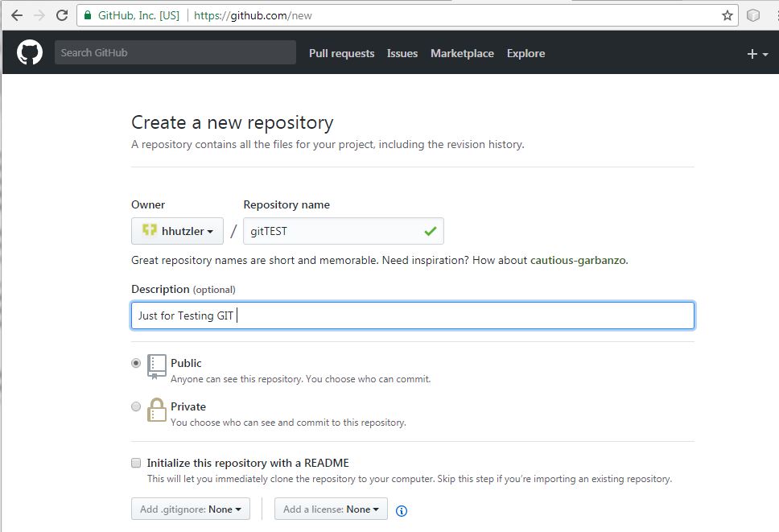Enable Initialize this repository with a README
Screen dimensions: 779x532
(136, 463)
